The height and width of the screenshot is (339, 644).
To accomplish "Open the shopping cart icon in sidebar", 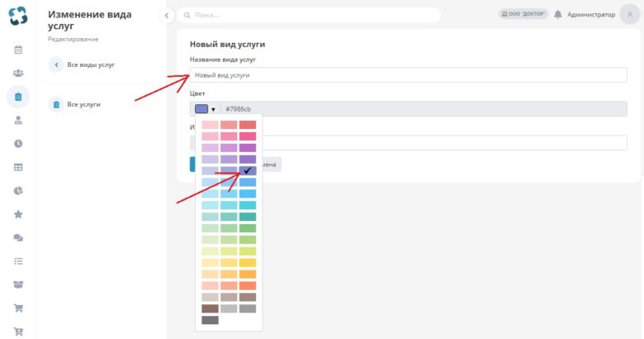I will pyautogui.click(x=18, y=308).
